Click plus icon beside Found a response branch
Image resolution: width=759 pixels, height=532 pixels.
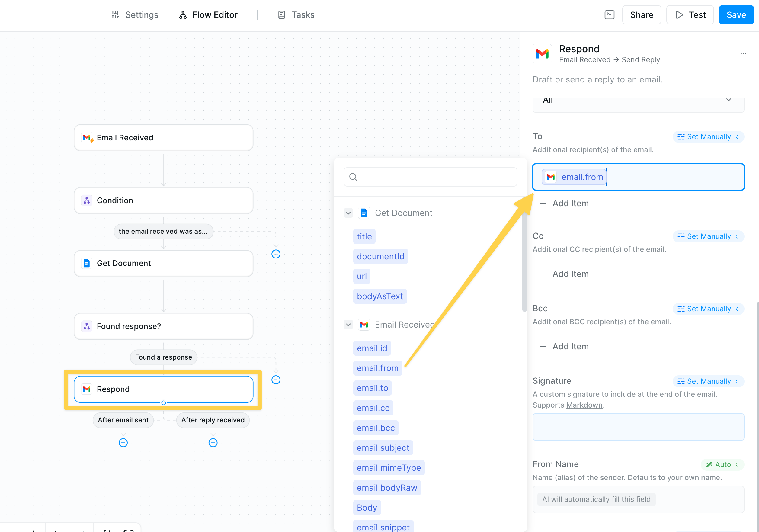click(x=276, y=380)
